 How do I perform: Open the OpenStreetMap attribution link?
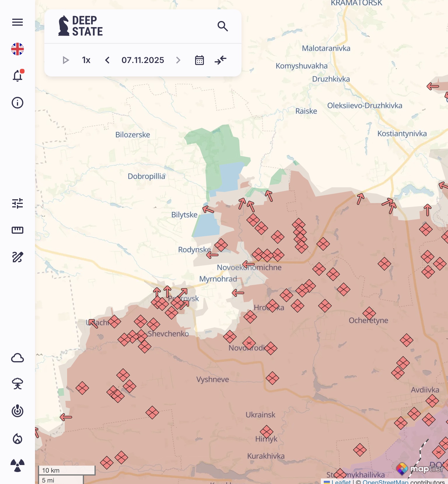(385, 482)
